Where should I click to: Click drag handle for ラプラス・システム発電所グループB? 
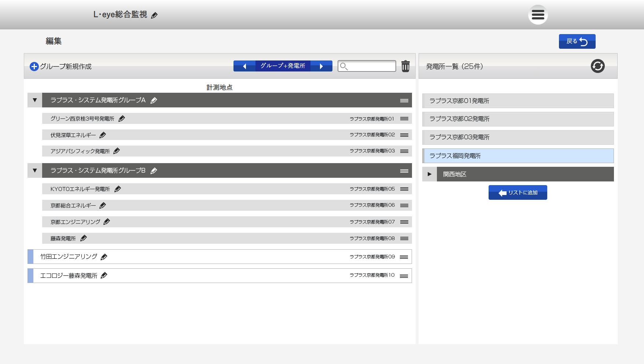(404, 171)
